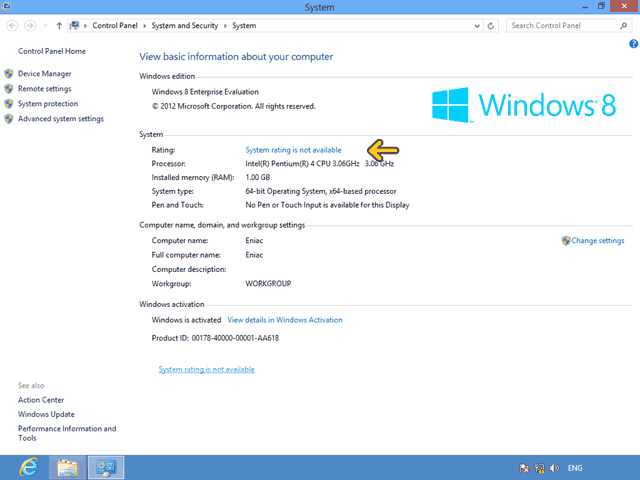The image size is (640, 480).
Task: Click the Back navigation arrow
Action: tap(12, 26)
